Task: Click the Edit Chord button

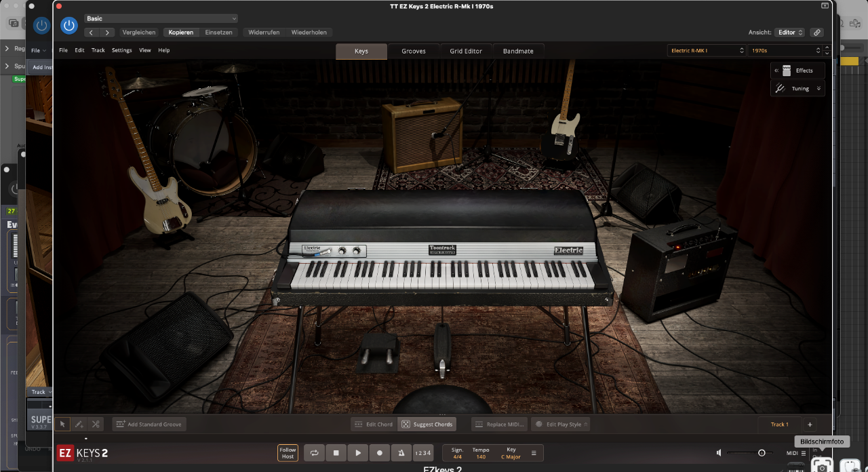Action: [x=374, y=424]
